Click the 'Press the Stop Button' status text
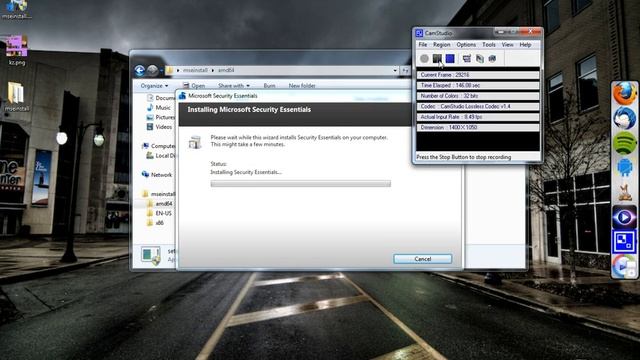The height and width of the screenshot is (360, 640). point(464,157)
